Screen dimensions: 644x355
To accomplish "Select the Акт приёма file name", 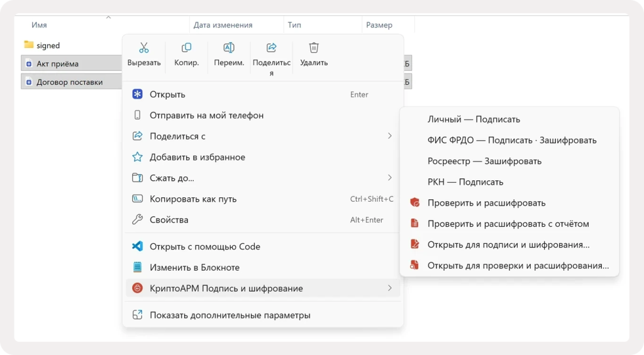I will [57, 63].
